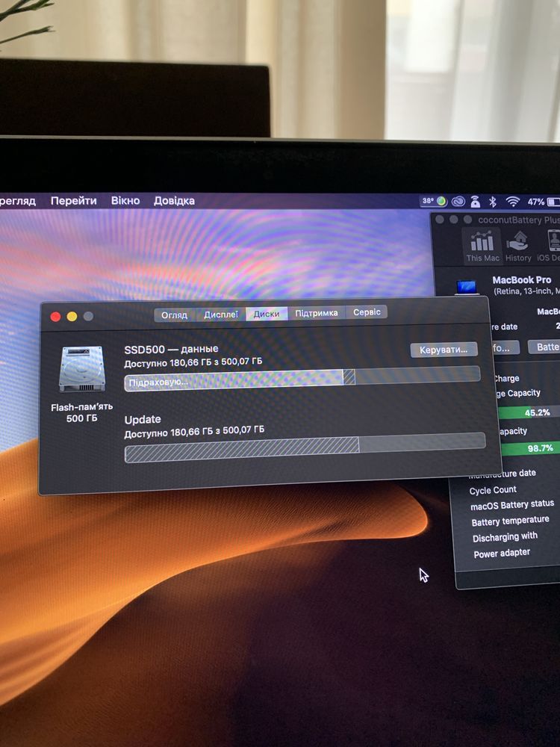The height and width of the screenshot is (747, 560).
Task: Click the SSD500 storage usage bar
Action: click(302, 378)
